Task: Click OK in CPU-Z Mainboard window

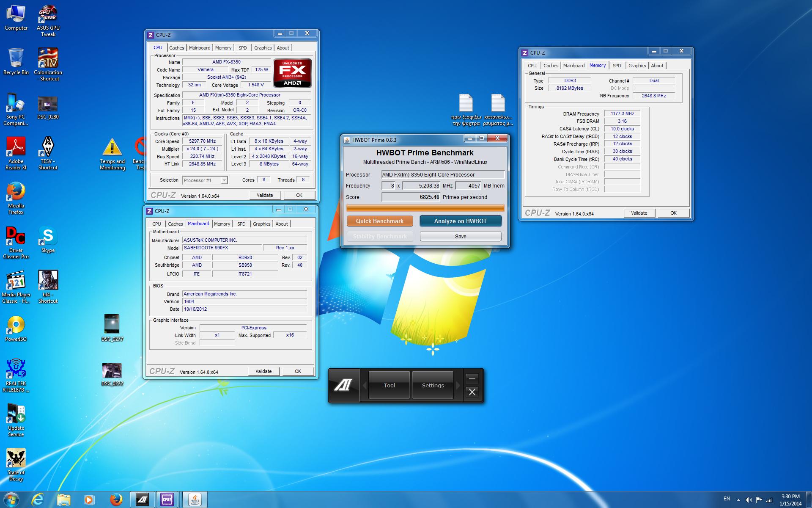Action: [x=298, y=371]
